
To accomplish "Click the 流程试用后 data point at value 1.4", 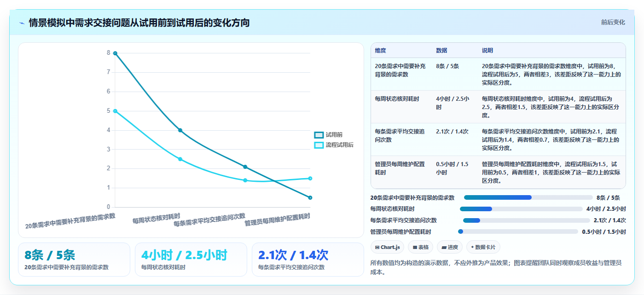I will point(245,180).
